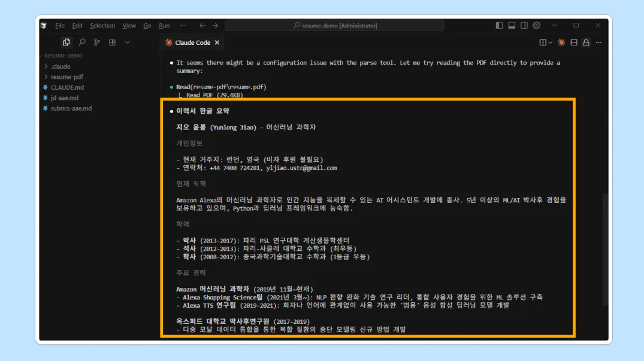The image size is (644, 361).
Task: Click the resume-demo search box
Action: click(334, 25)
